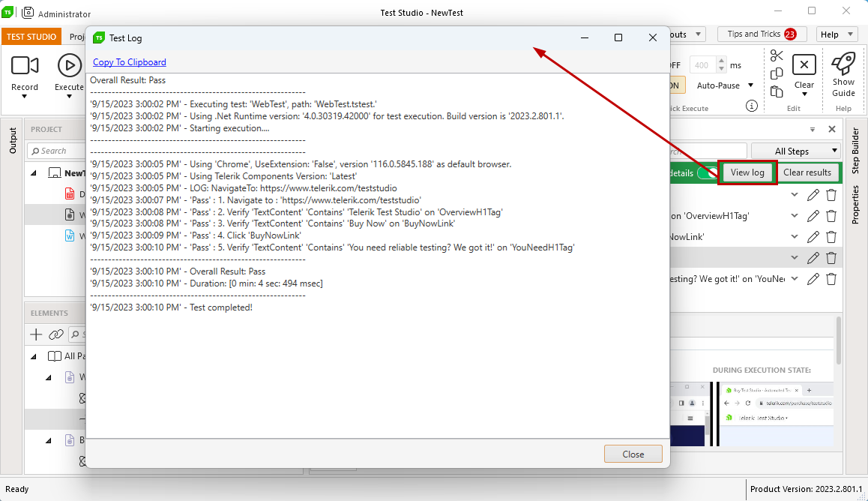Viewport: 868px width, 501px height.
Task: Click the Clear X icon in ribbon
Action: click(x=804, y=64)
